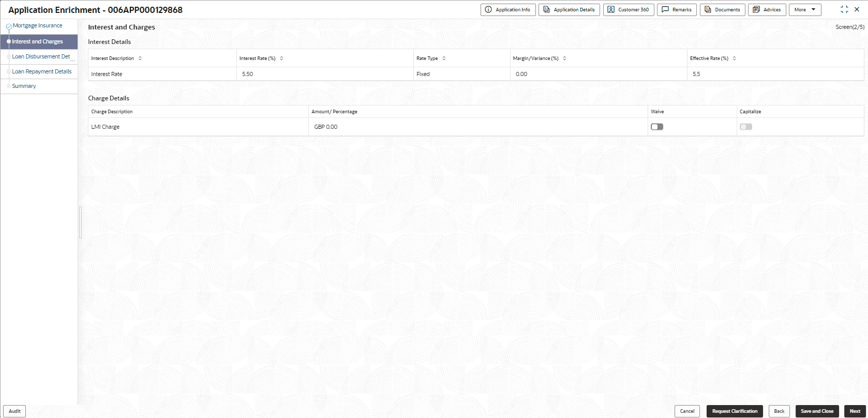Toggle Capitalize for LMI Charge
868x418 pixels.
(x=746, y=127)
